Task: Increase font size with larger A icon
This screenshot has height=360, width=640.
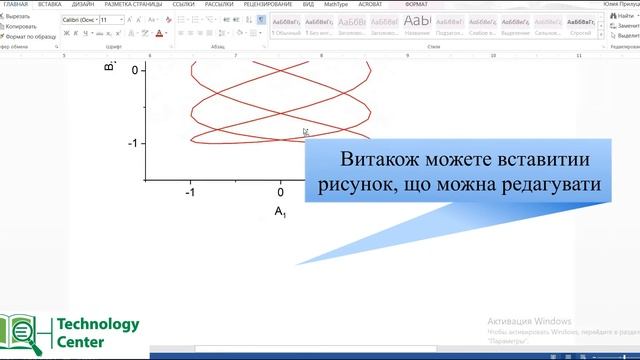Action: [129, 20]
